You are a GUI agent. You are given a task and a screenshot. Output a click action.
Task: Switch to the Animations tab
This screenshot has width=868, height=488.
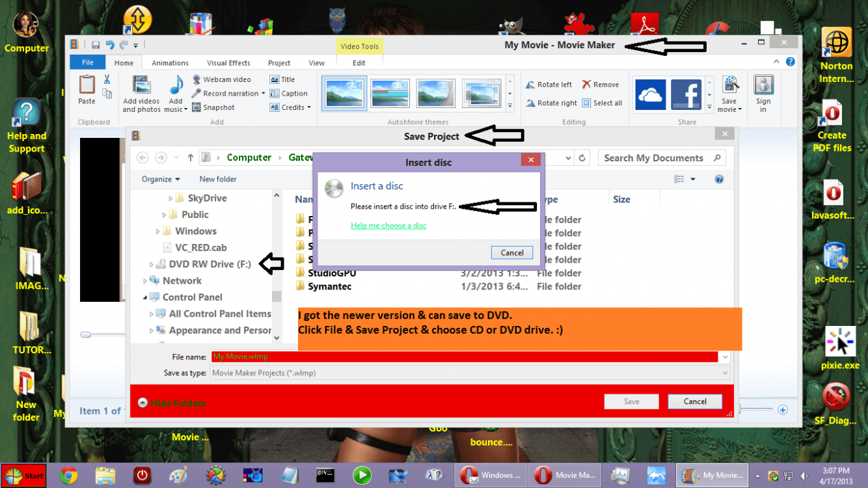tap(170, 63)
